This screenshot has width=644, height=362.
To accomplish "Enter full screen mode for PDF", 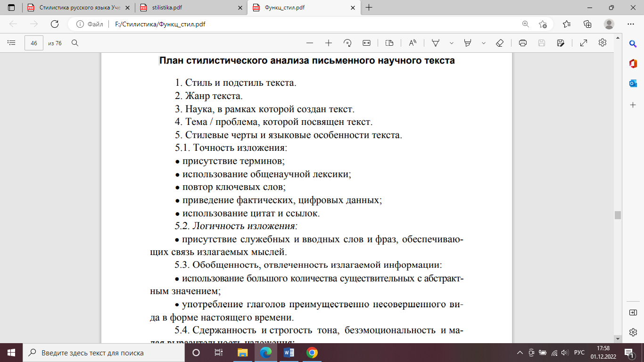I will point(583,43).
